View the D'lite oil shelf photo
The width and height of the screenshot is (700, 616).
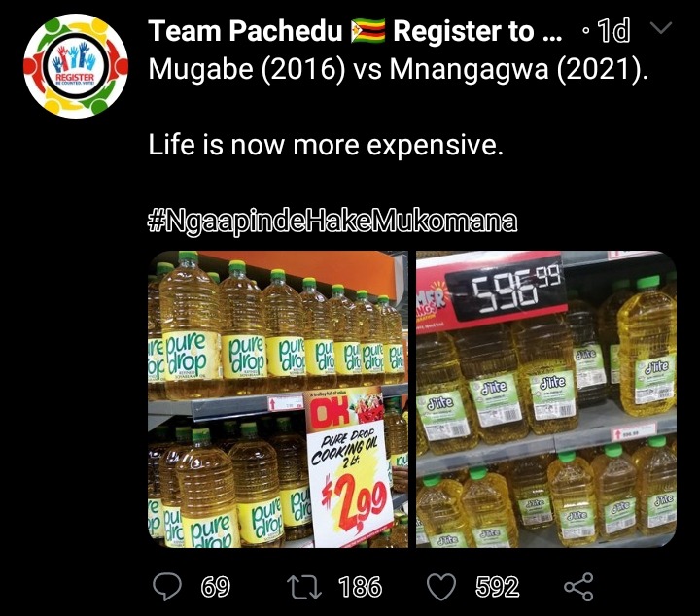[546, 399]
